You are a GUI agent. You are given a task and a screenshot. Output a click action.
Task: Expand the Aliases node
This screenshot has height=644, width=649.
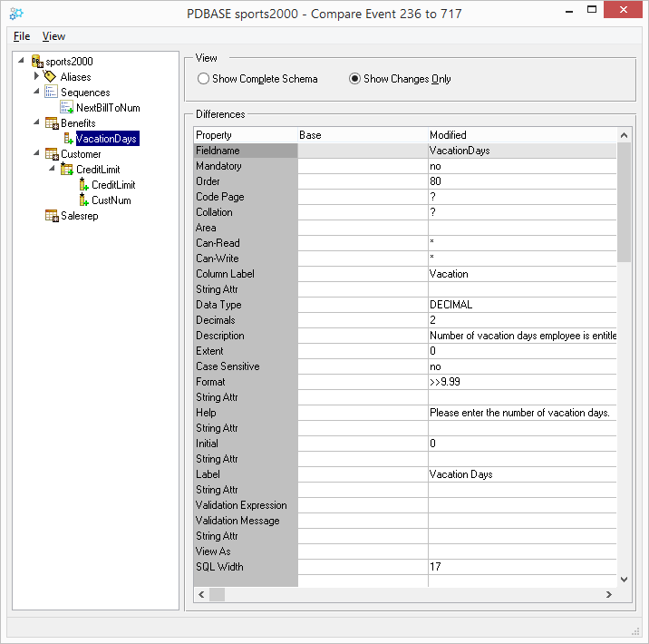(x=36, y=76)
